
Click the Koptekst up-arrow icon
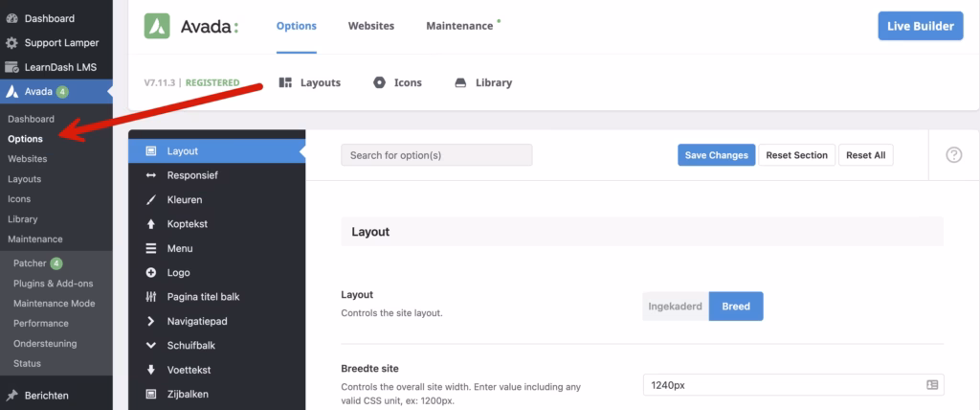pos(150,224)
